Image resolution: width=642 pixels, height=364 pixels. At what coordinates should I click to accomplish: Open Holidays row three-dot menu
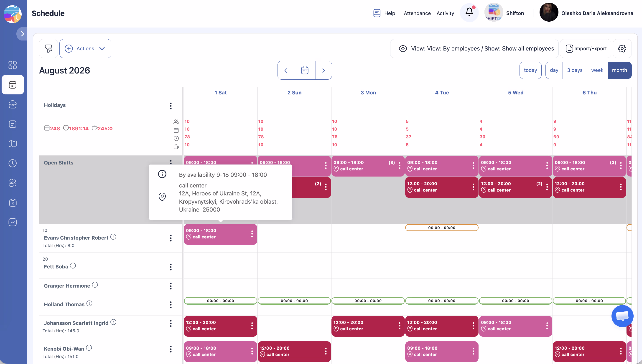171,106
